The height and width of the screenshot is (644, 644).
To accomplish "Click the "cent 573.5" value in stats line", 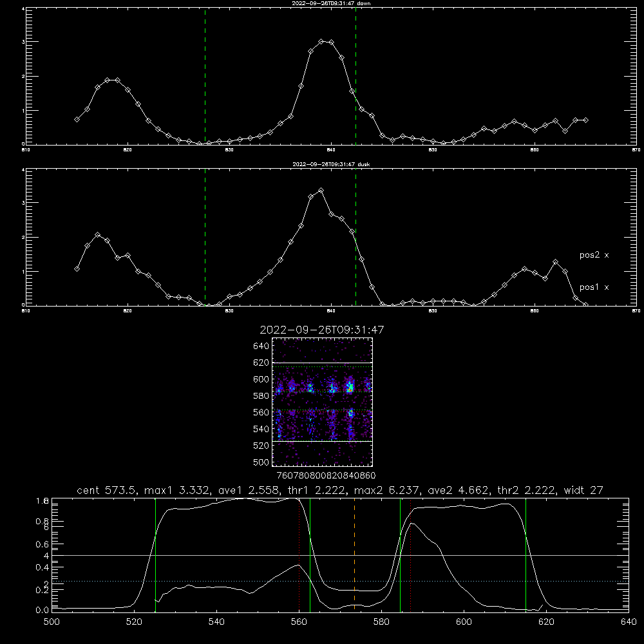I will click(x=108, y=490).
